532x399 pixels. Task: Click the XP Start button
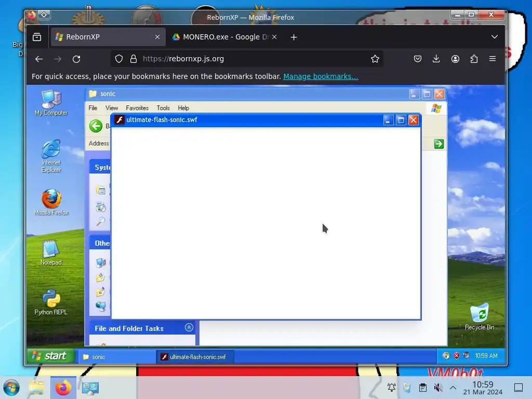(50, 356)
